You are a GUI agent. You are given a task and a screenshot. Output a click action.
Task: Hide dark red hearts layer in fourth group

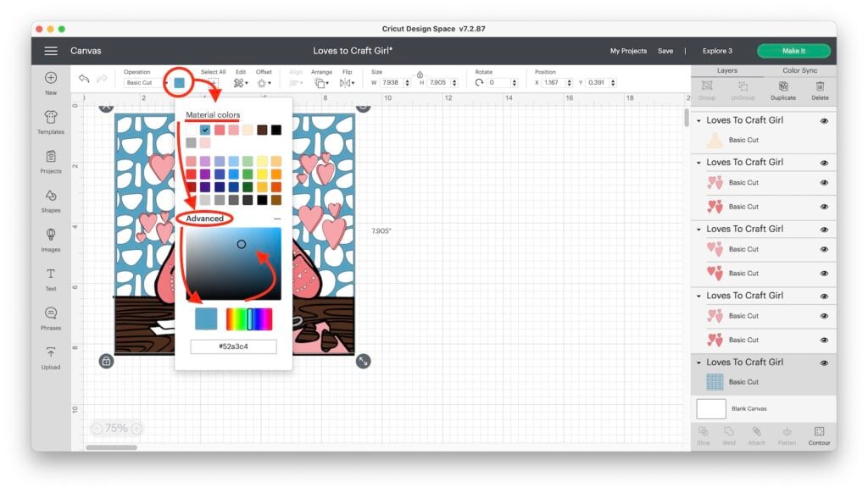pos(824,341)
